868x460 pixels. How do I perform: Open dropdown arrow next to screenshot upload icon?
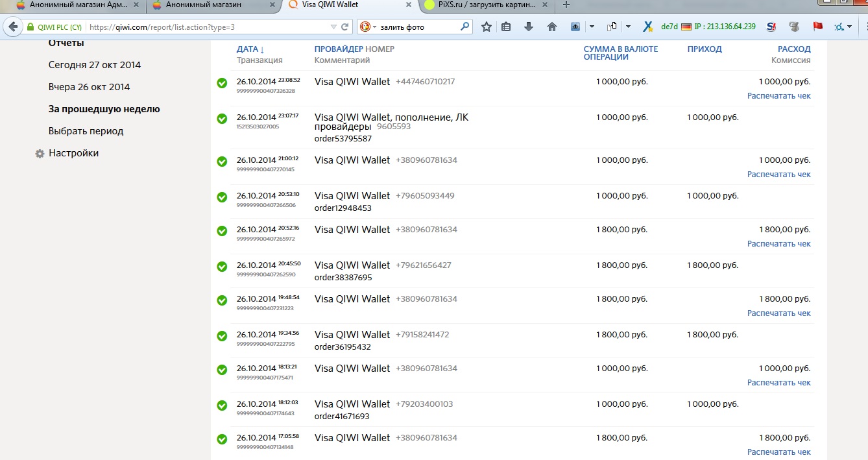click(x=592, y=27)
